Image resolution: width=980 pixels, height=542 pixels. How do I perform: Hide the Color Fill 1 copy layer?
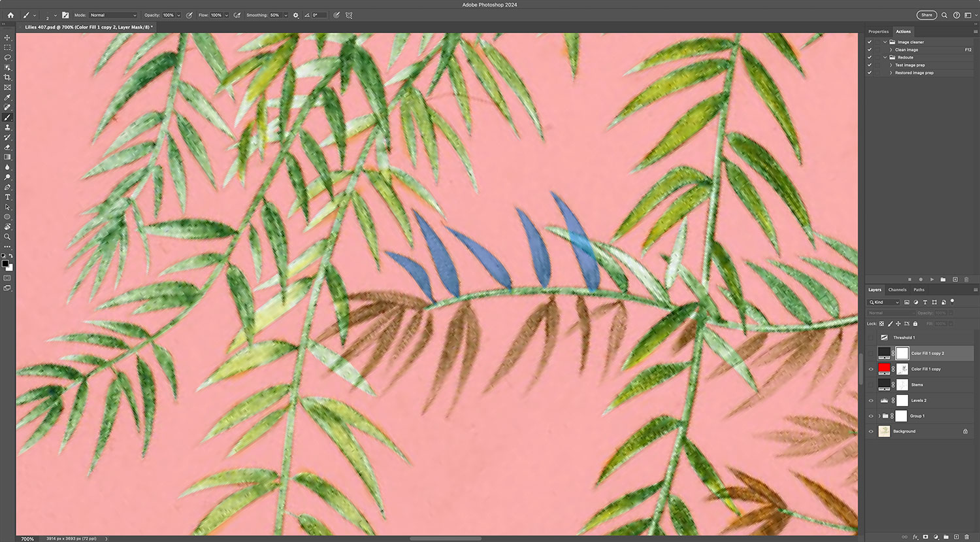point(871,369)
